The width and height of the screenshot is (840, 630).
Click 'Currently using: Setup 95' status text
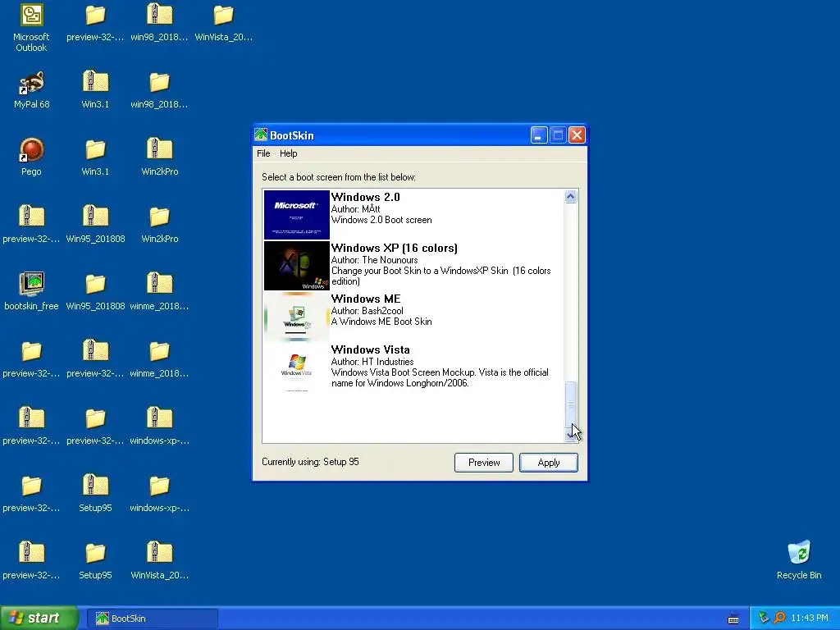(x=310, y=462)
